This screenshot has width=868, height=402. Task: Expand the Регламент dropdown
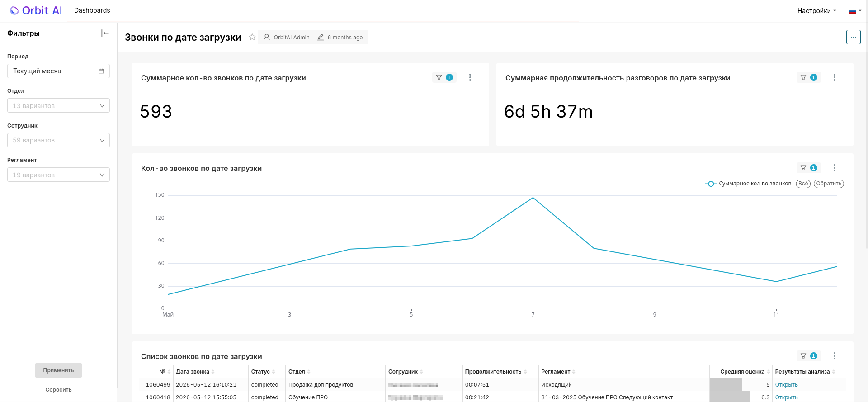[58, 175]
